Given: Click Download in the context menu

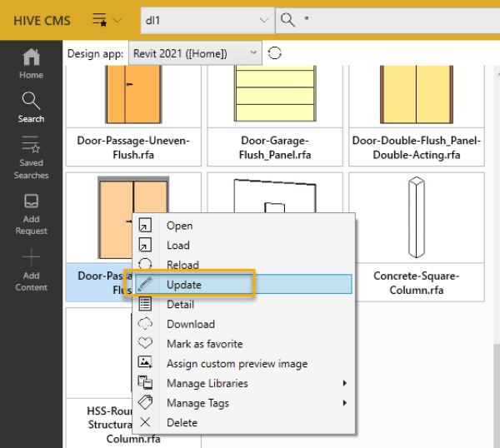Looking at the screenshot, I should [190, 324].
